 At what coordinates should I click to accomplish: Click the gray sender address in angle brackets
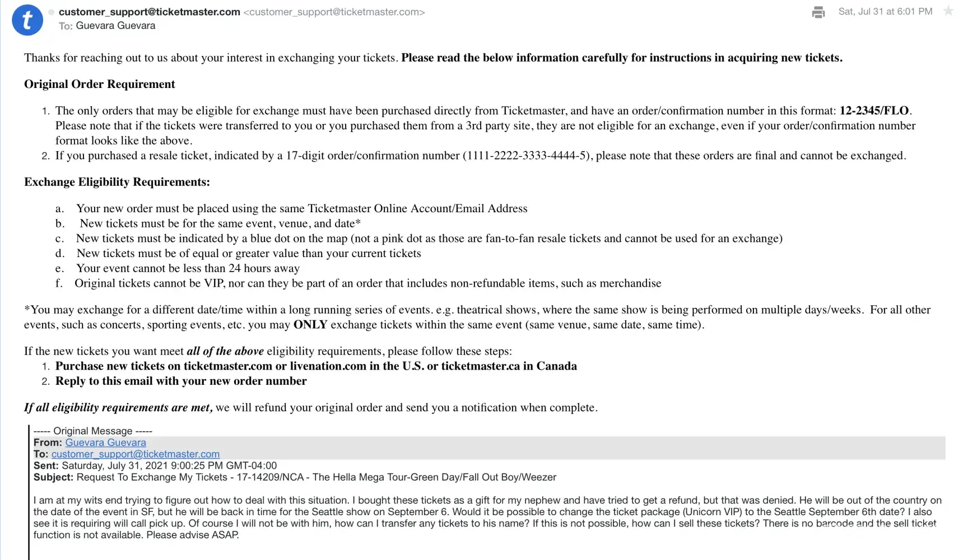click(334, 12)
